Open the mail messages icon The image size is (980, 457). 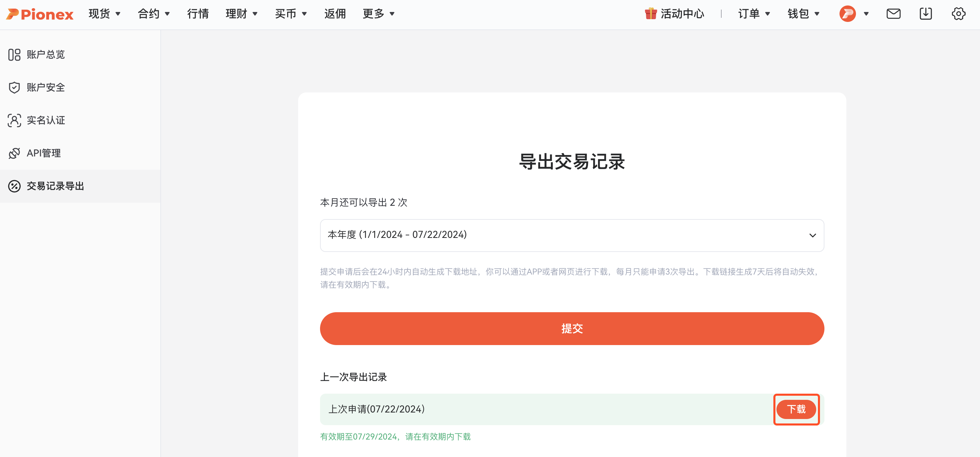pyautogui.click(x=893, y=14)
